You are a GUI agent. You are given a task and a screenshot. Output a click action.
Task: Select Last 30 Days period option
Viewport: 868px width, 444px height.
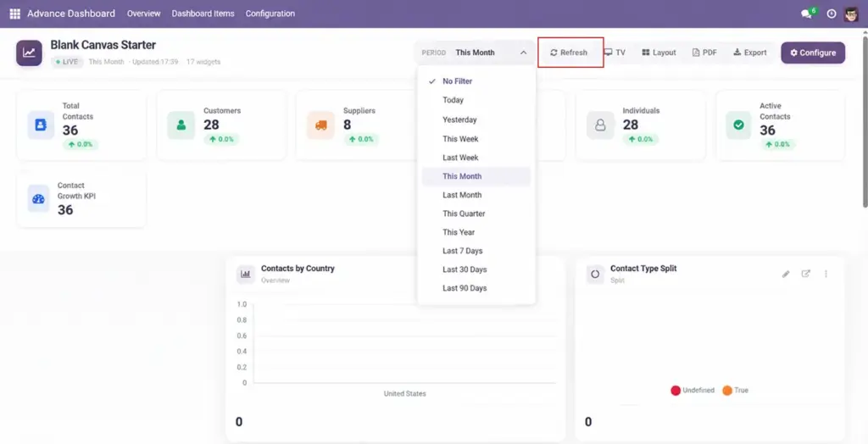(x=476, y=269)
